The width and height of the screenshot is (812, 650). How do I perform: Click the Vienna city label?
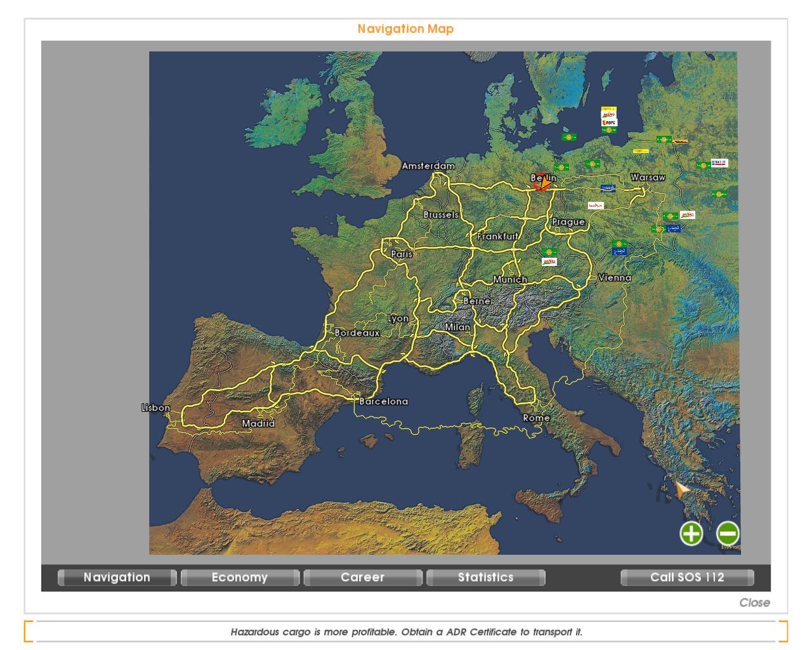[615, 277]
